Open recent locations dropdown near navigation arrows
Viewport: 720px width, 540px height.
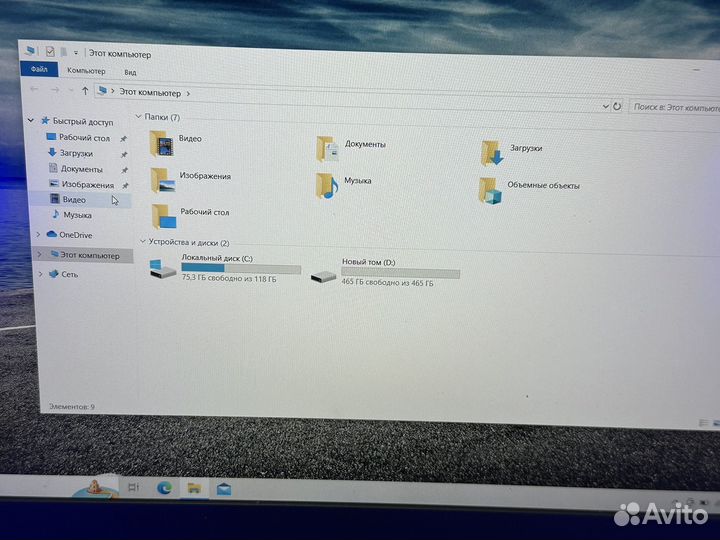(71, 91)
